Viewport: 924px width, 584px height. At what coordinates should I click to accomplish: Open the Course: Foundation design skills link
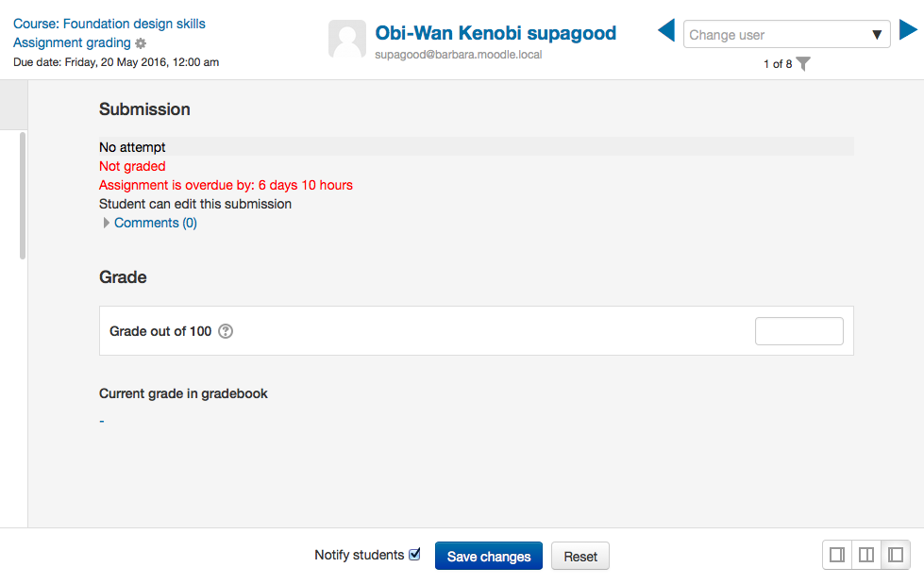(x=109, y=24)
